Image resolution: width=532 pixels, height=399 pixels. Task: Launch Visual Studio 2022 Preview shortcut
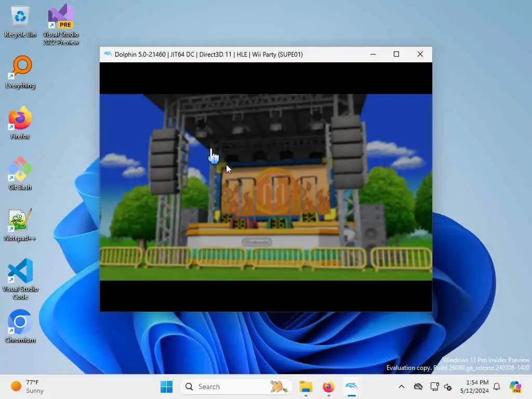pyautogui.click(x=61, y=24)
